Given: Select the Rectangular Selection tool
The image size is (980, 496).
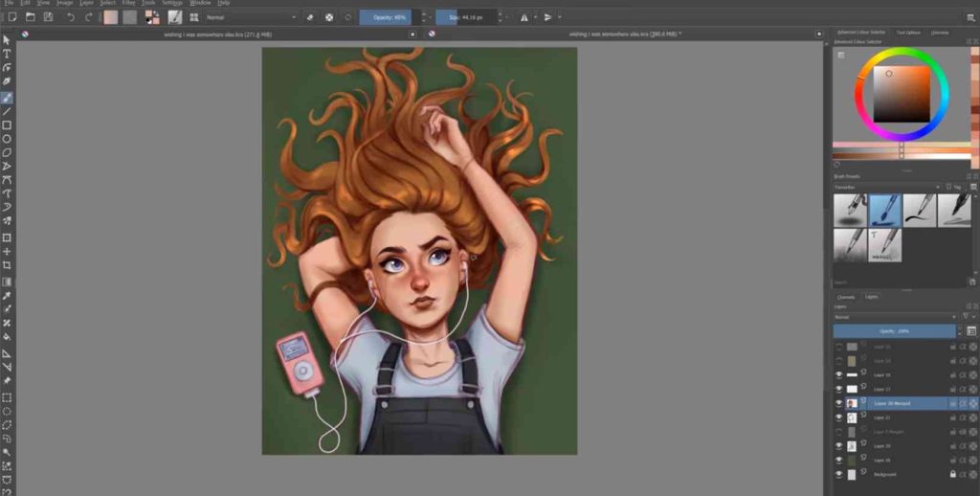Looking at the screenshot, I should tap(7, 397).
